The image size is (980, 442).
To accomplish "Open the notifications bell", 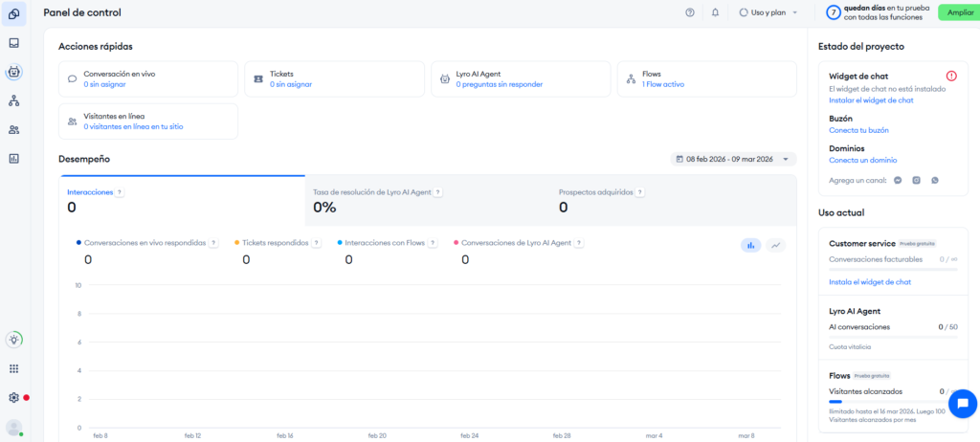I will coord(716,12).
